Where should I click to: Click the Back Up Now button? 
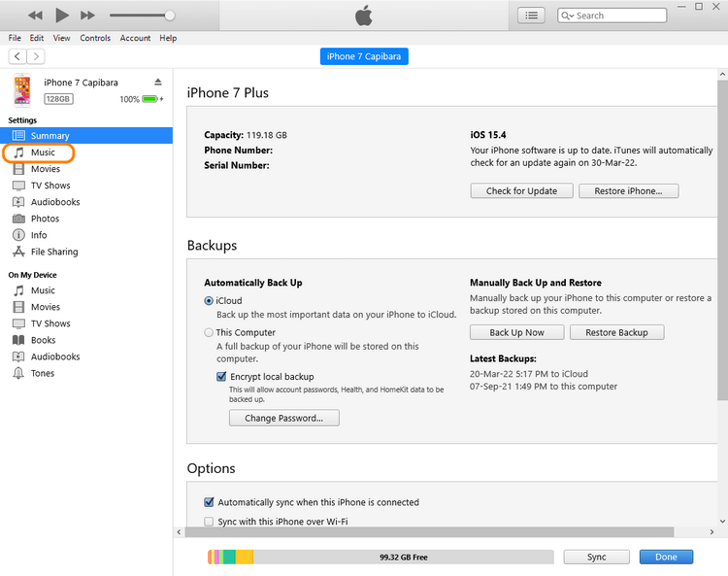516,332
